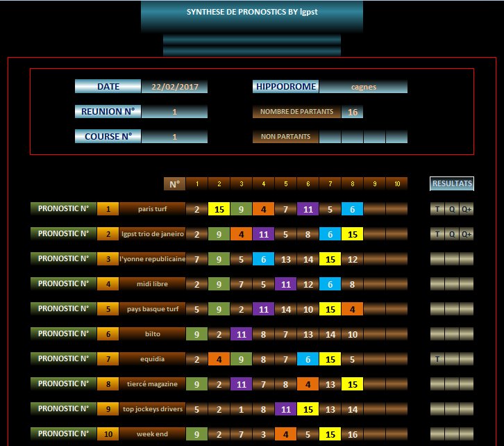Screen dimensions: 504x446
Task: Select Q+ result cell in lgpst trio de janeiro row
Action: coord(466,234)
